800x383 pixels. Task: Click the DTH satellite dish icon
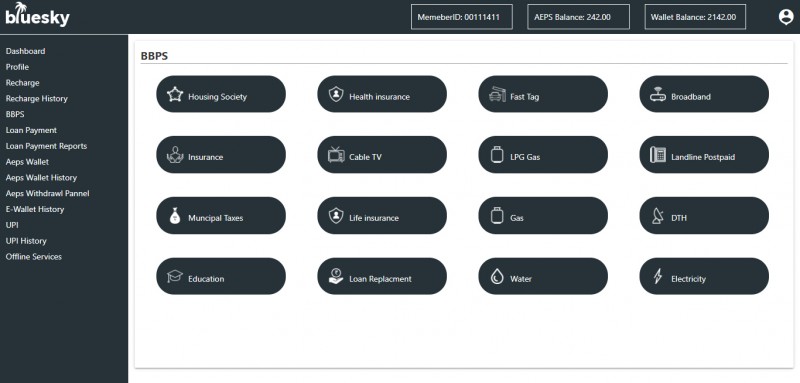658,216
